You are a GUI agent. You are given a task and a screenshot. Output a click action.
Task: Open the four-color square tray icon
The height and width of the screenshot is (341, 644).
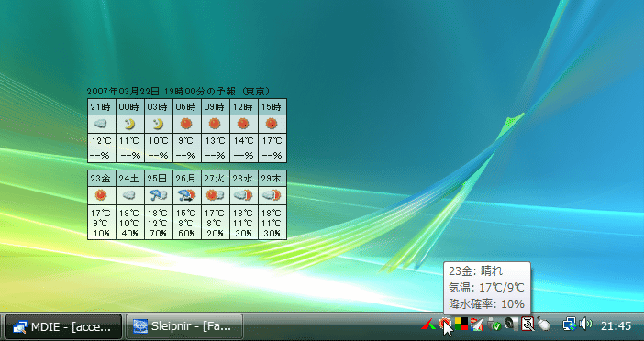click(461, 324)
